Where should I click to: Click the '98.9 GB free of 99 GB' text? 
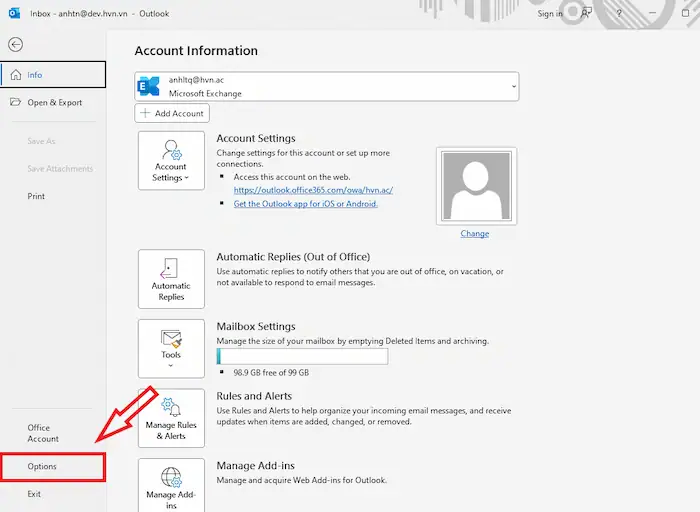[x=271, y=372]
